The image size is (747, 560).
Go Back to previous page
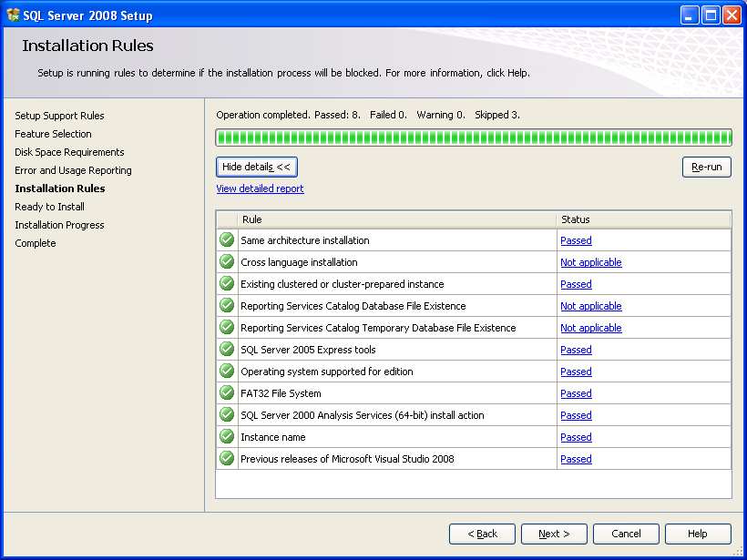point(482,534)
